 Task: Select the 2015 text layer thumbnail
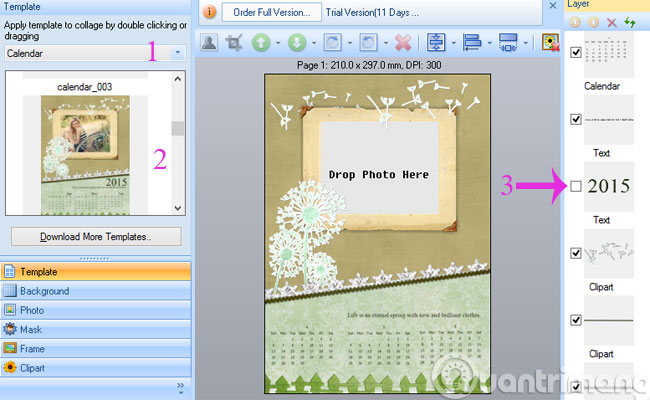click(609, 187)
